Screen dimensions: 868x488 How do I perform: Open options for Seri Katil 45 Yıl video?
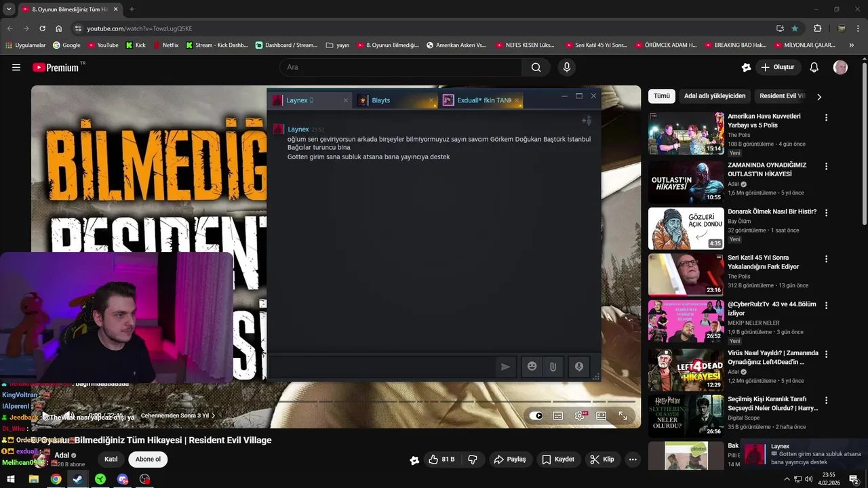[826, 259]
